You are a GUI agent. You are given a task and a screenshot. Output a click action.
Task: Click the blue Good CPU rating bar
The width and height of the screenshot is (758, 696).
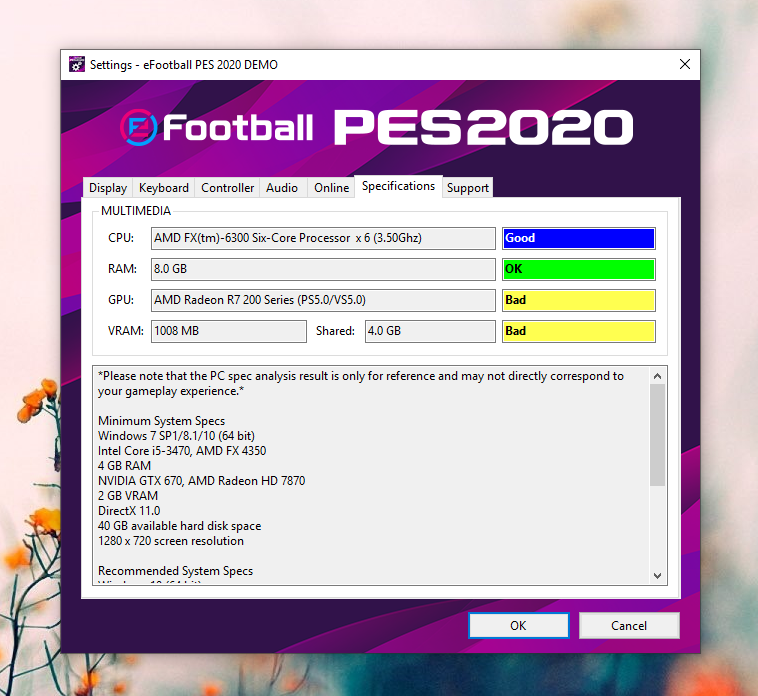tap(579, 238)
